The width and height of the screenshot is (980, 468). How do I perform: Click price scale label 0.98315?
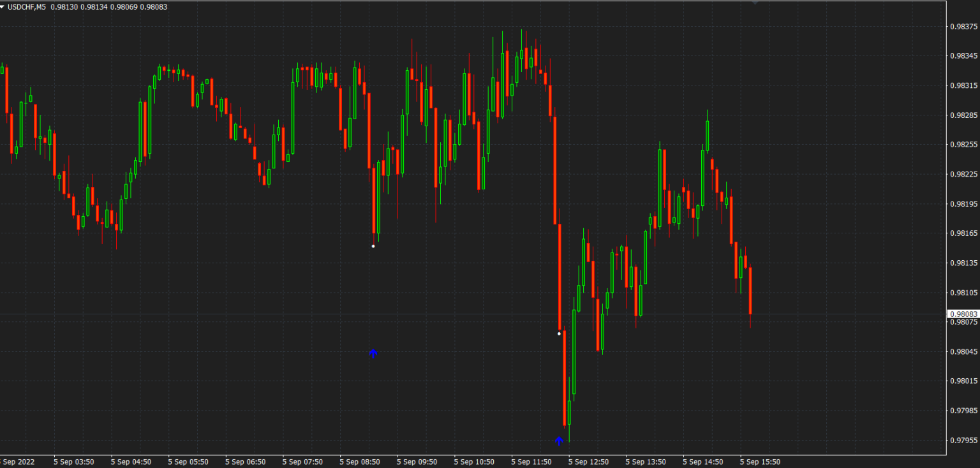pos(963,85)
